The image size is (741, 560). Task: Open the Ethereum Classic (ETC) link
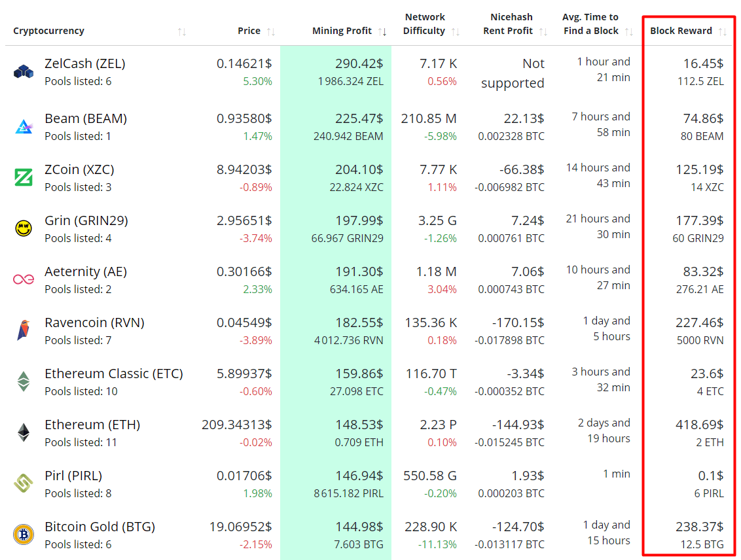point(114,374)
